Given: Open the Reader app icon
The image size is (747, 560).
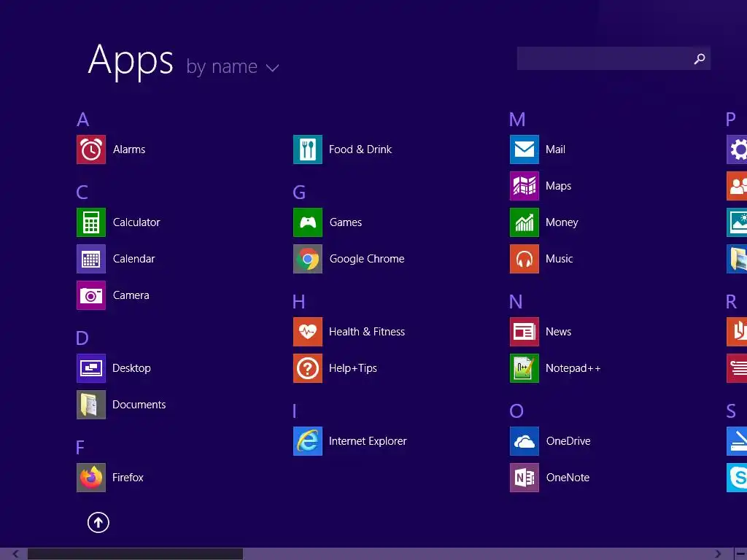Looking at the screenshot, I should 737,332.
